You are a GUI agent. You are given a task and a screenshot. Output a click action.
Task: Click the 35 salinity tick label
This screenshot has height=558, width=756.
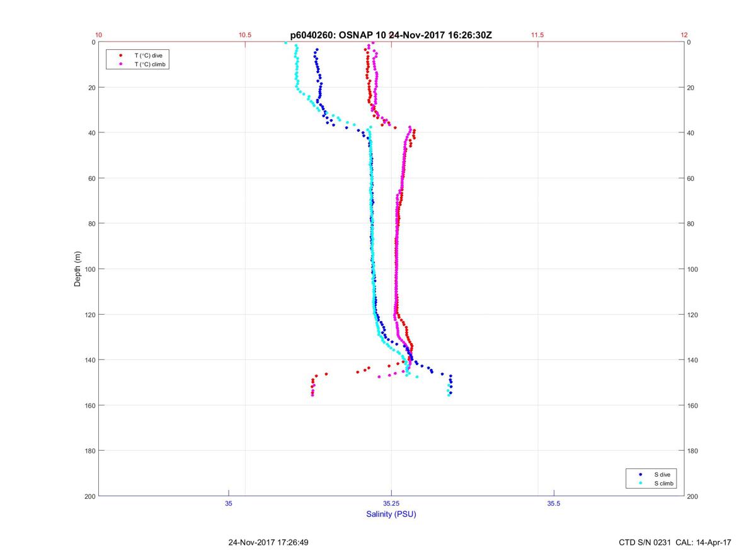click(x=229, y=503)
